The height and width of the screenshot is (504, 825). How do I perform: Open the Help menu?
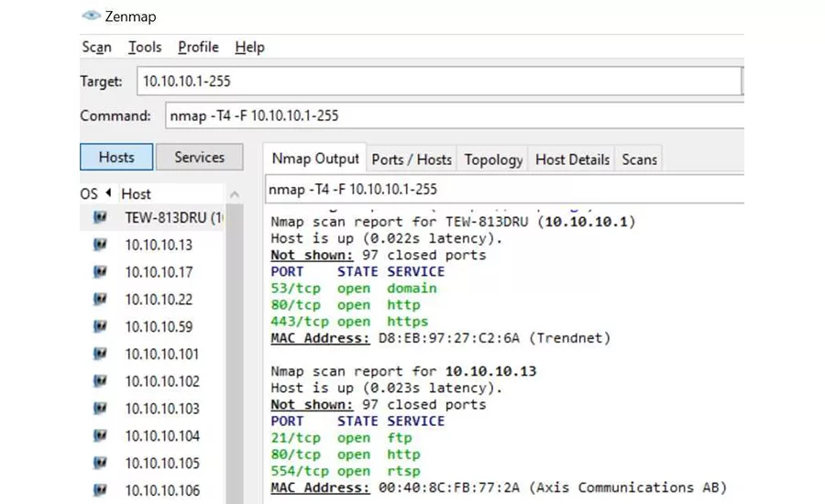click(x=250, y=48)
